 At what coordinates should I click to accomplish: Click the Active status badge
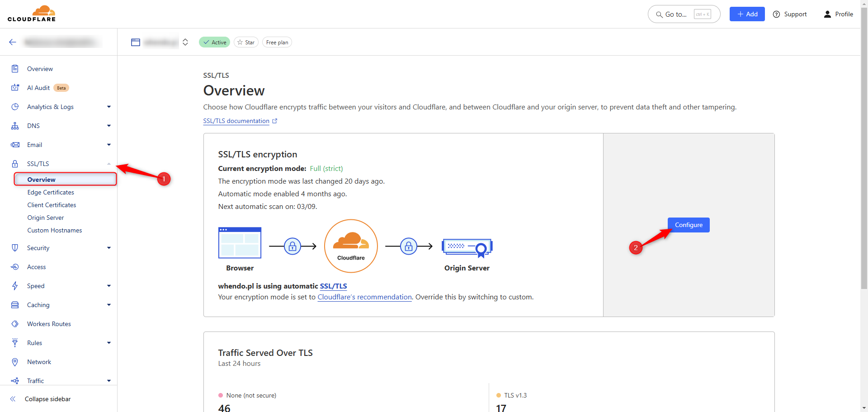click(x=214, y=42)
